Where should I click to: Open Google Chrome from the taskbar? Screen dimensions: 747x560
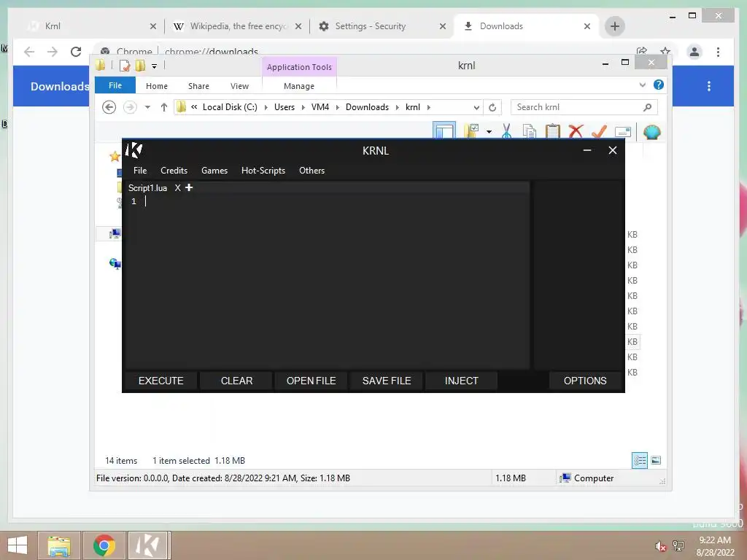104,545
